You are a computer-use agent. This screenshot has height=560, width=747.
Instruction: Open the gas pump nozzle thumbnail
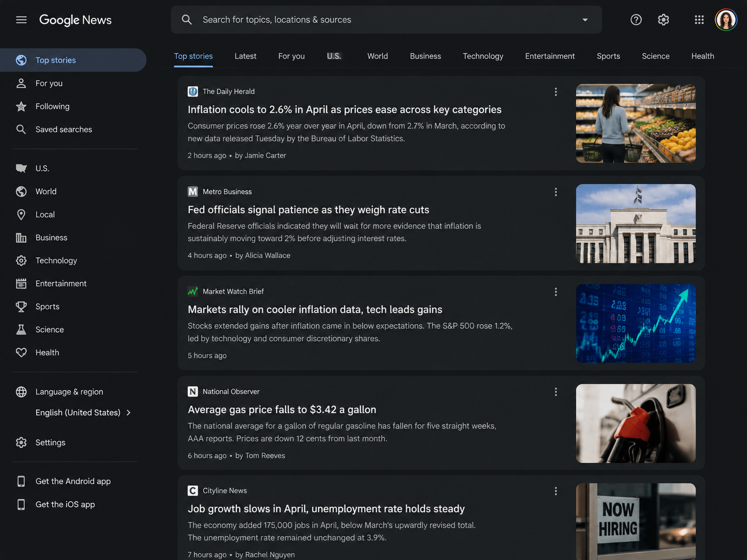[x=636, y=423]
